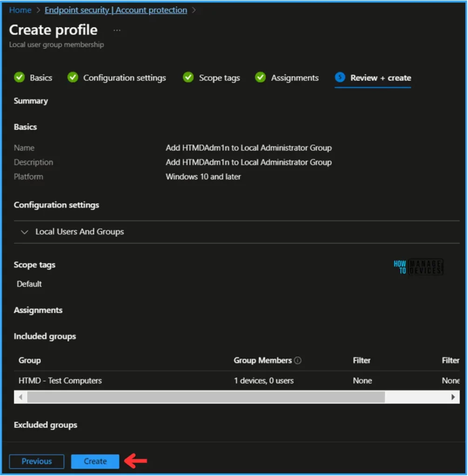Click the Home breadcrumb link
This screenshot has height=476, width=468.
20,10
